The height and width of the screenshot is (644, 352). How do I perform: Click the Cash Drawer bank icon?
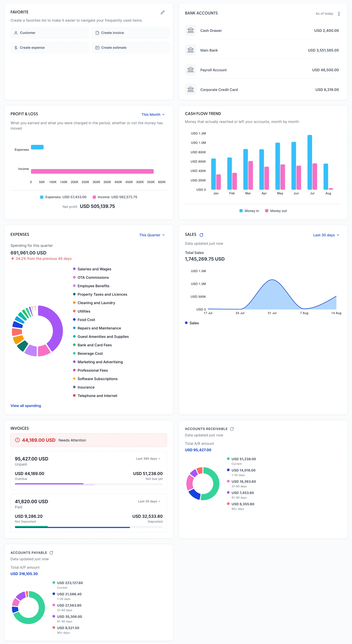click(190, 31)
